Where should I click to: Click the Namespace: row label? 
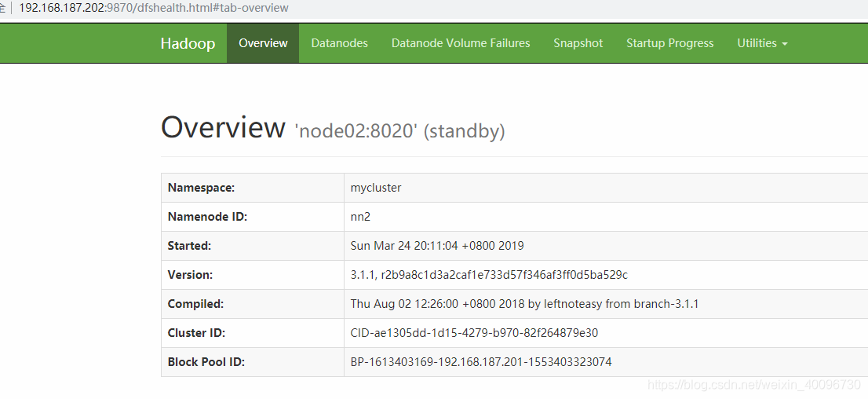[x=202, y=188]
